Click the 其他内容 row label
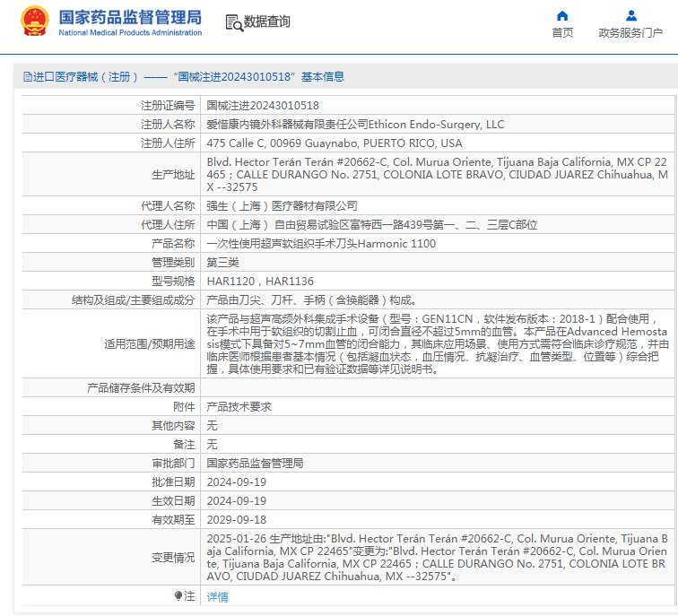 click(173, 425)
